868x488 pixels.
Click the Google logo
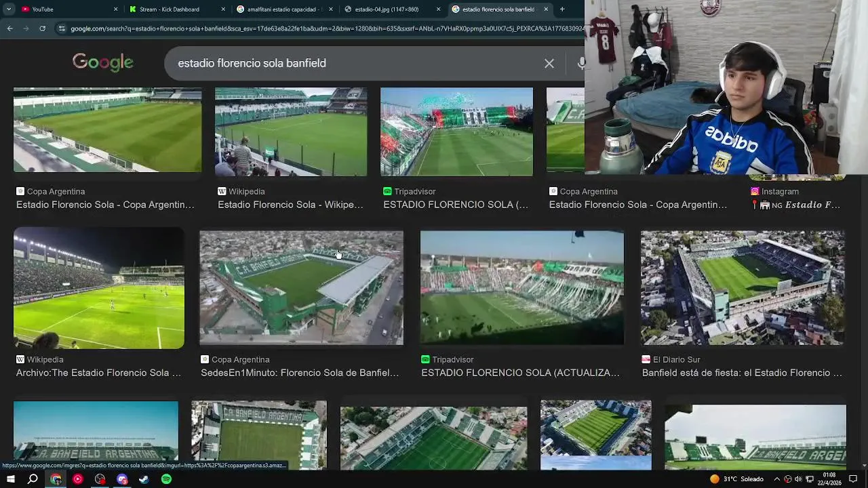(103, 62)
